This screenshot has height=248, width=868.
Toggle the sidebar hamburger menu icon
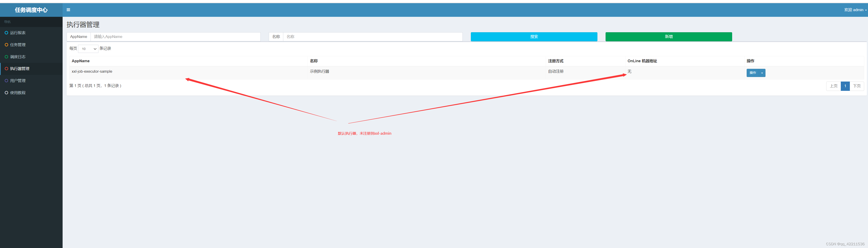68,10
